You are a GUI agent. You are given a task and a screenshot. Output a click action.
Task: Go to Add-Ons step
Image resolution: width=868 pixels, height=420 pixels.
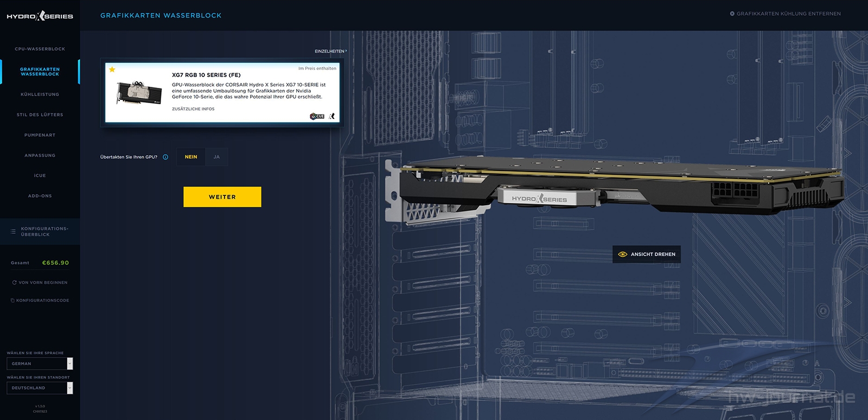40,196
